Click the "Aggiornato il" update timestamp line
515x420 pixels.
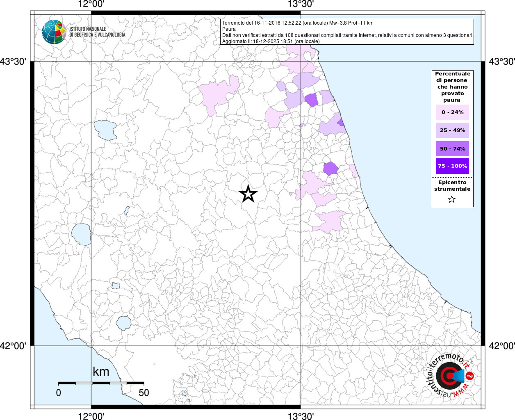click(x=271, y=41)
